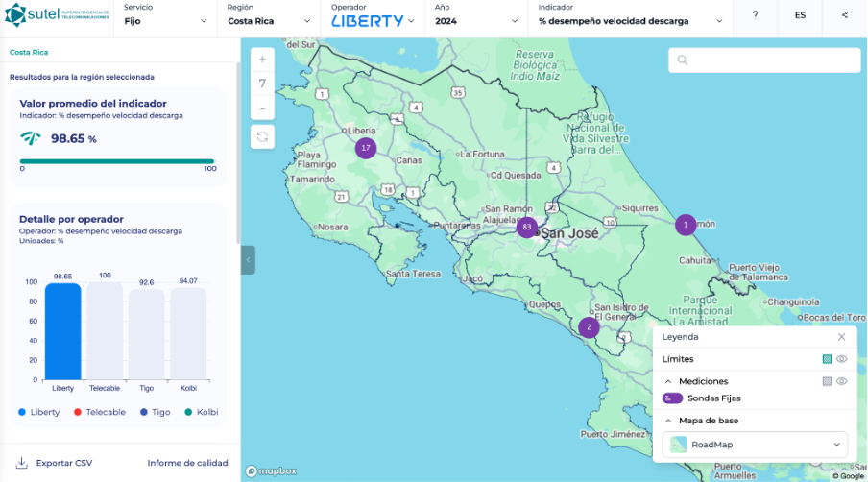
Task: Open the help question mark icon
Action: [x=755, y=15]
